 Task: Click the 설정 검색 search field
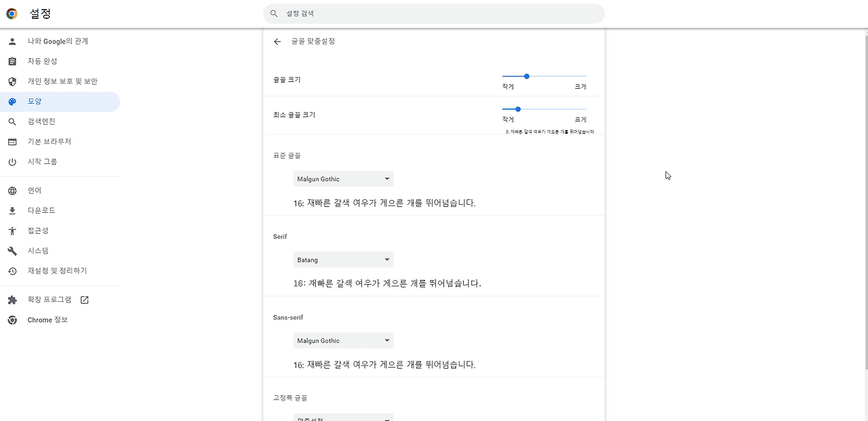click(434, 13)
